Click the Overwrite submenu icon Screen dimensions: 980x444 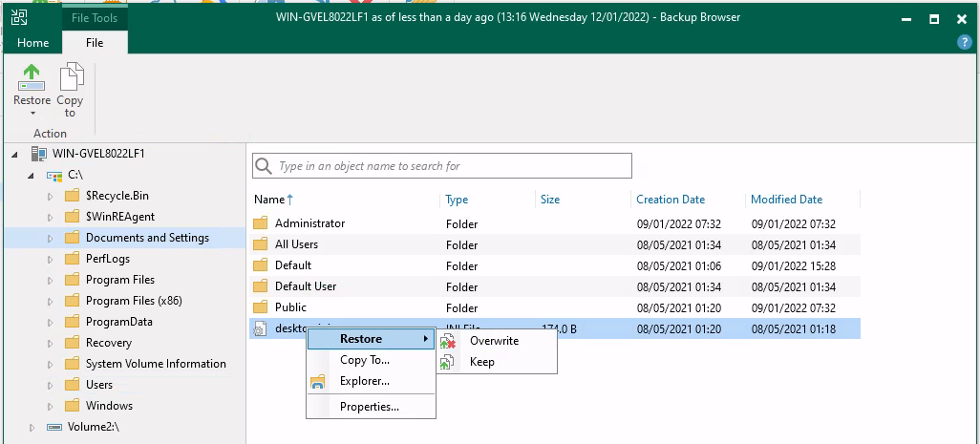(448, 342)
